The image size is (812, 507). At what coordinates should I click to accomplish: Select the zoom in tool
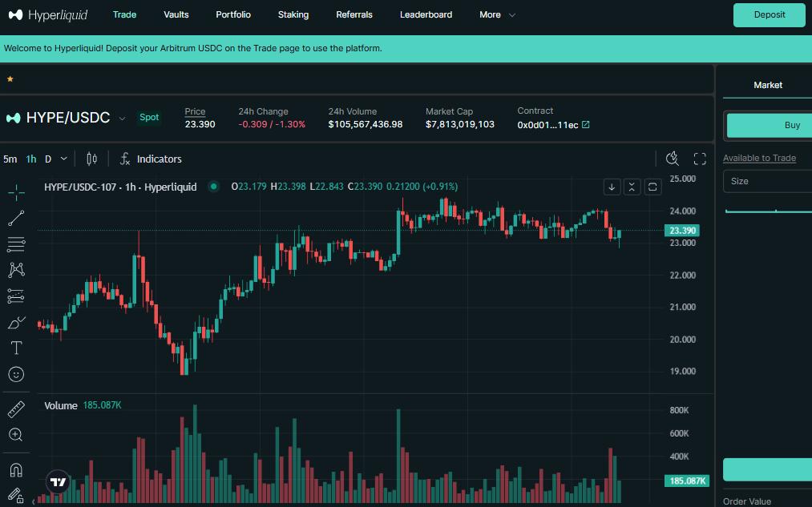point(16,435)
